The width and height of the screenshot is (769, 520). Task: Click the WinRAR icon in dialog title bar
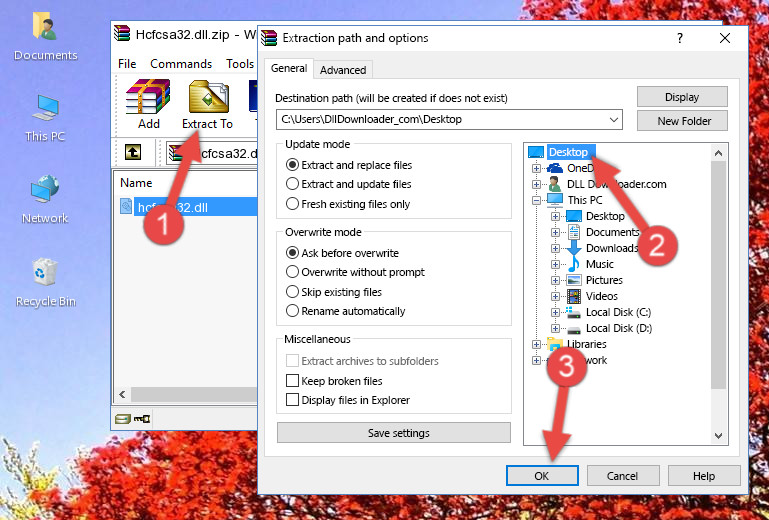(269, 38)
